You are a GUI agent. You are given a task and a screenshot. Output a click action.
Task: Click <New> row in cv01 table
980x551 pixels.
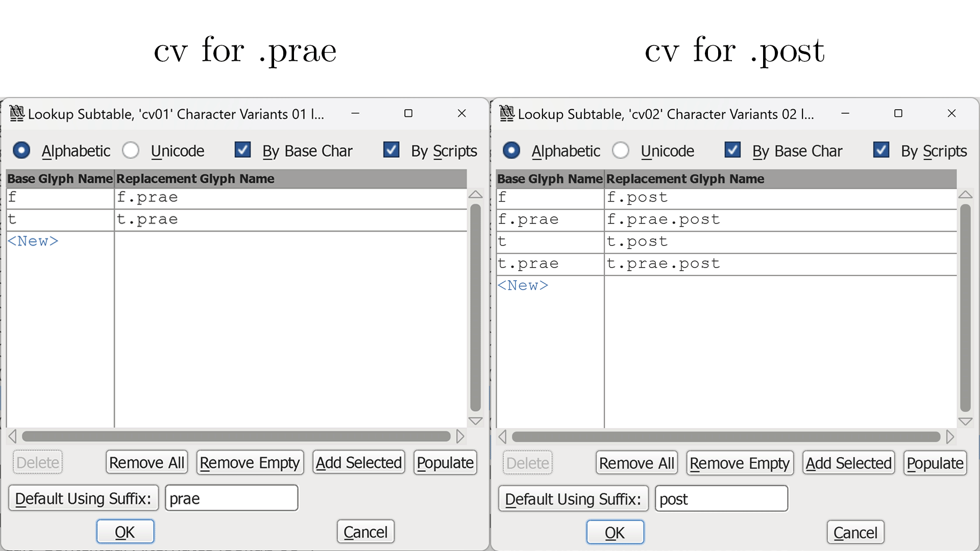click(33, 241)
